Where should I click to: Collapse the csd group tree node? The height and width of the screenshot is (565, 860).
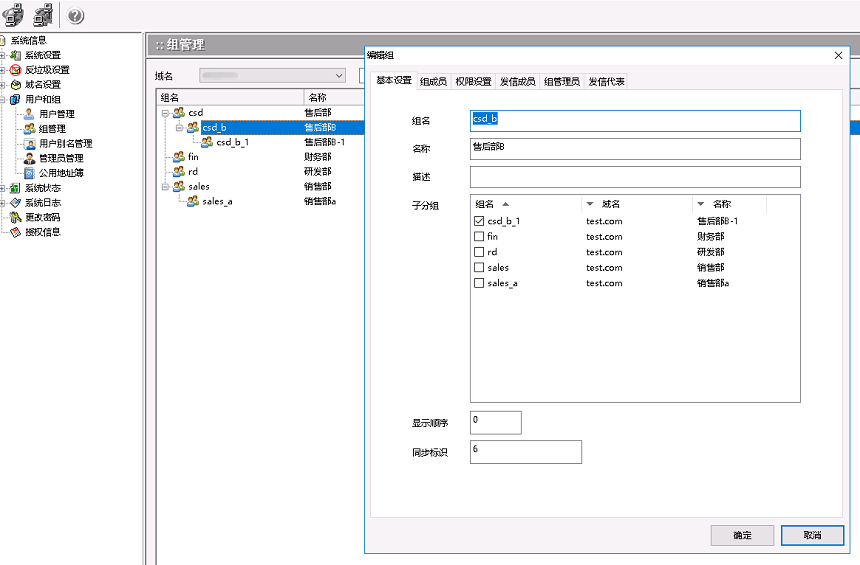point(165,113)
